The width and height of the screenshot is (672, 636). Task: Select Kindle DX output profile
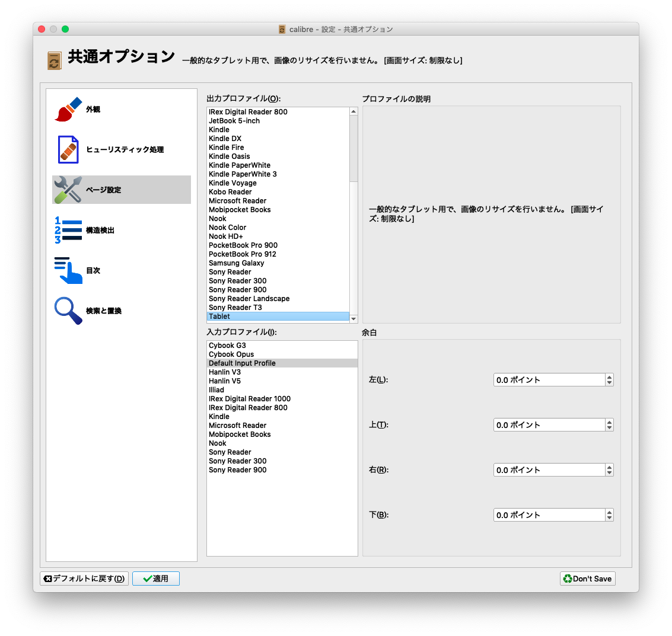(x=278, y=139)
